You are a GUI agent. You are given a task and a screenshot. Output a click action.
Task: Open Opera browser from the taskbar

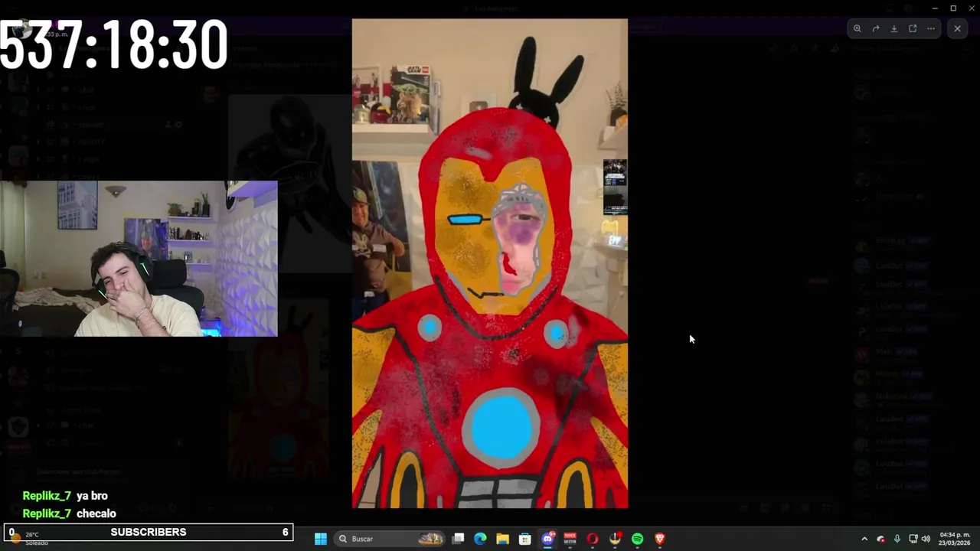[x=592, y=539]
